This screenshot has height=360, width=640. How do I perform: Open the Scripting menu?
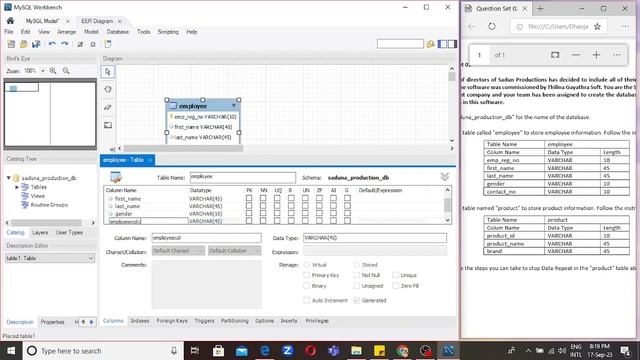(168, 32)
